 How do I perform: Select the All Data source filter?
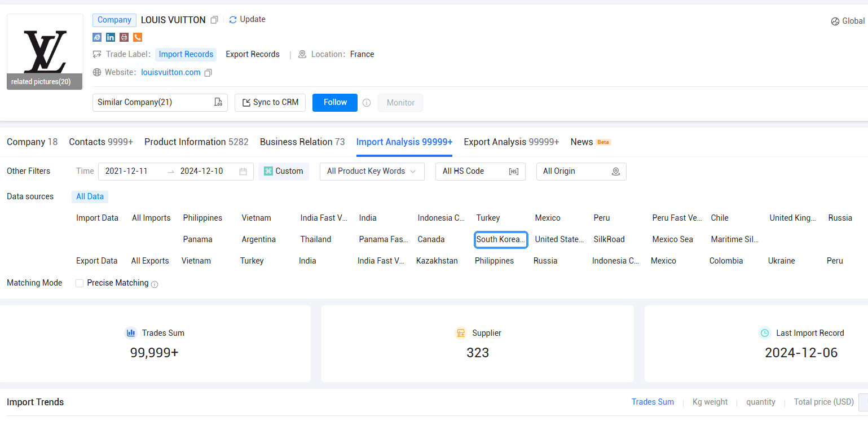coord(90,197)
